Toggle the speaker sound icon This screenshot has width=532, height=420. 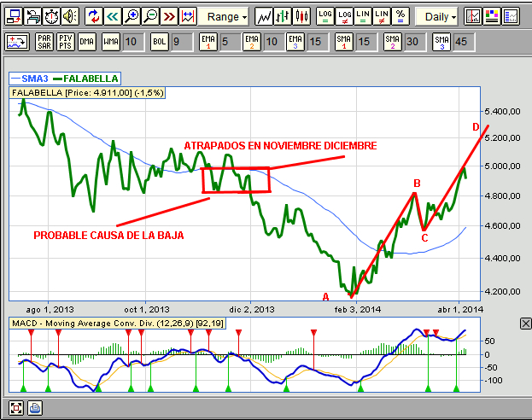(70, 16)
